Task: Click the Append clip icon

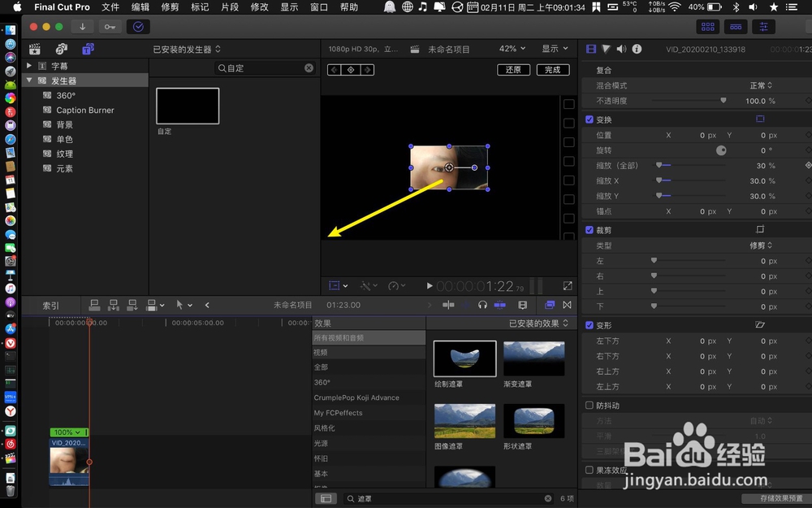Action: pos(132,305)
